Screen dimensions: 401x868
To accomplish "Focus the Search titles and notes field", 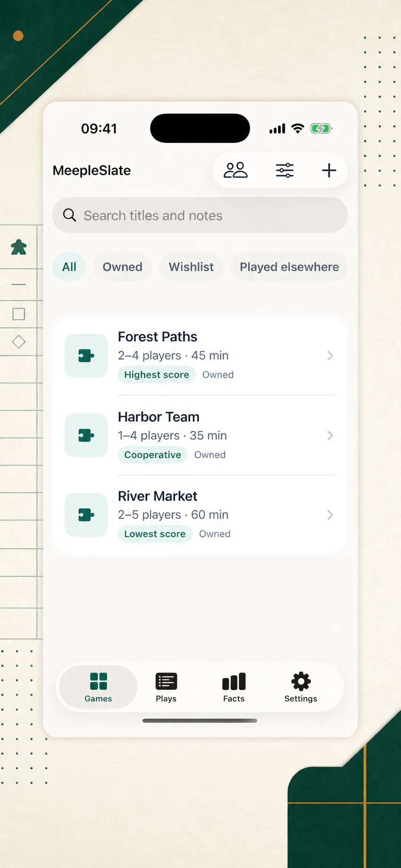I will click(x=200, y=215).
